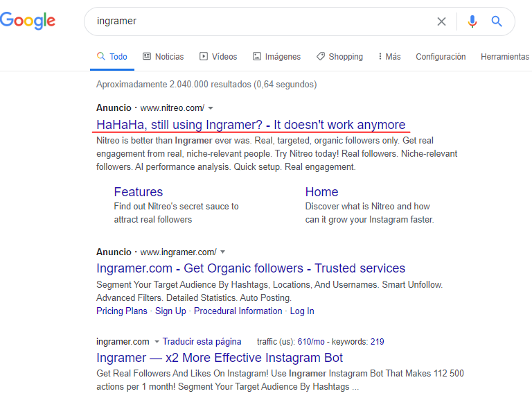Click the Pricing Plans link
The width and height of the screenshot is (532, 398).
122,311
